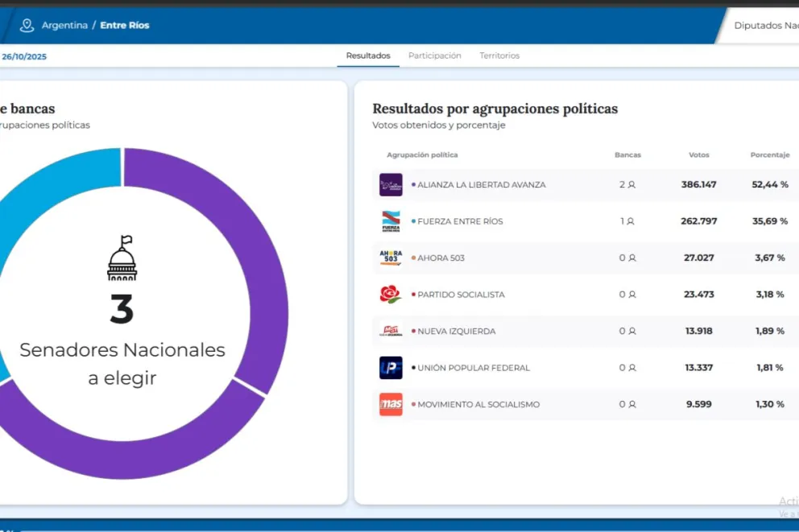Click the seat icon in Fuerza Entre Ríos row

click(631, 221)
